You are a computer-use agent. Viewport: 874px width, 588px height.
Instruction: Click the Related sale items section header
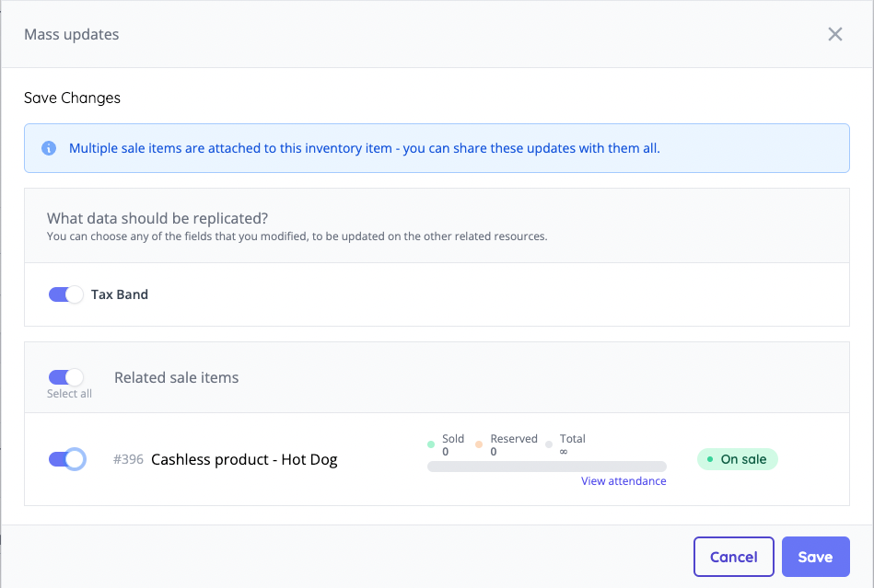pyautogui.click(x=175, y=377)
